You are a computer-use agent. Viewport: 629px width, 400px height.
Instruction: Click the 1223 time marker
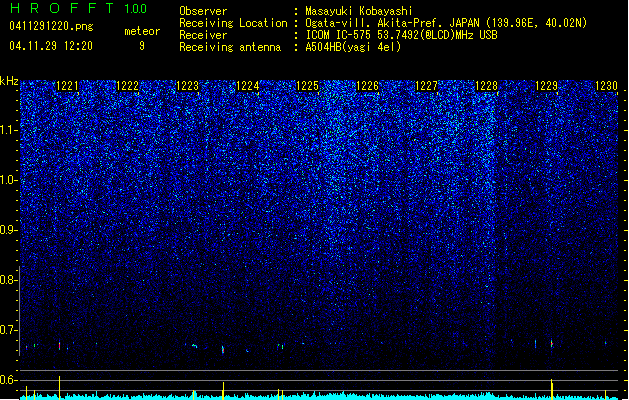pos(187,86)
